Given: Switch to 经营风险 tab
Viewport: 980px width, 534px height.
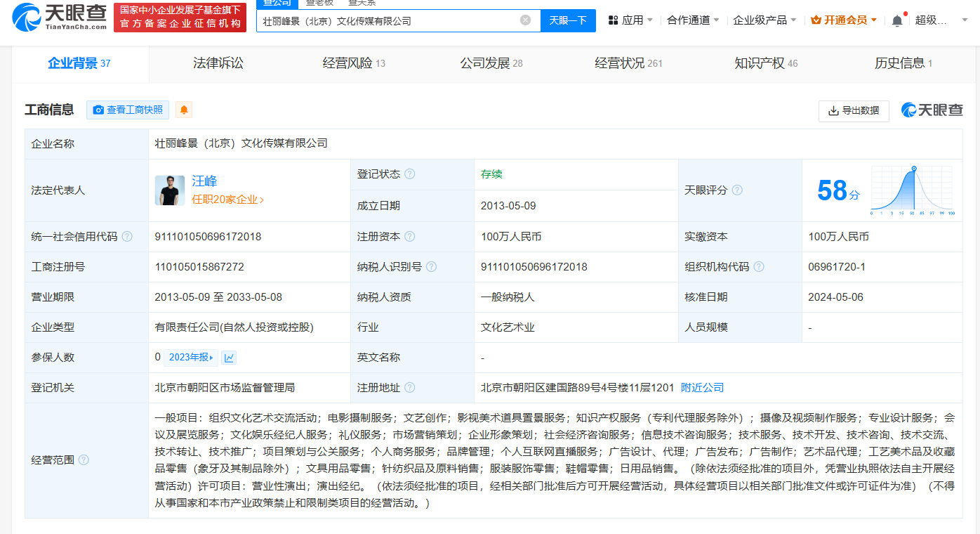Looking at the screenshot, I should click(354, 63).
